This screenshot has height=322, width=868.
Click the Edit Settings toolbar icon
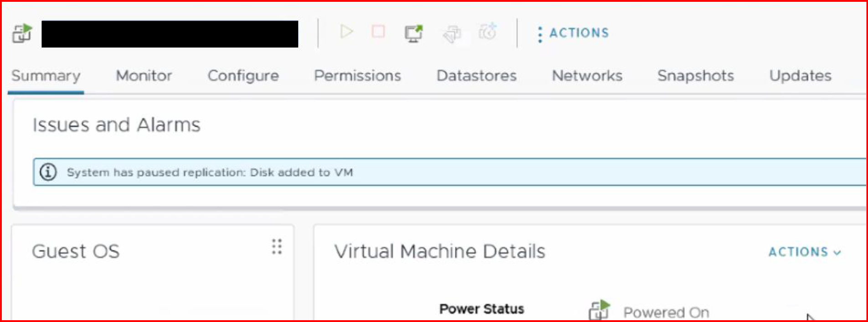tap(452, 34)
